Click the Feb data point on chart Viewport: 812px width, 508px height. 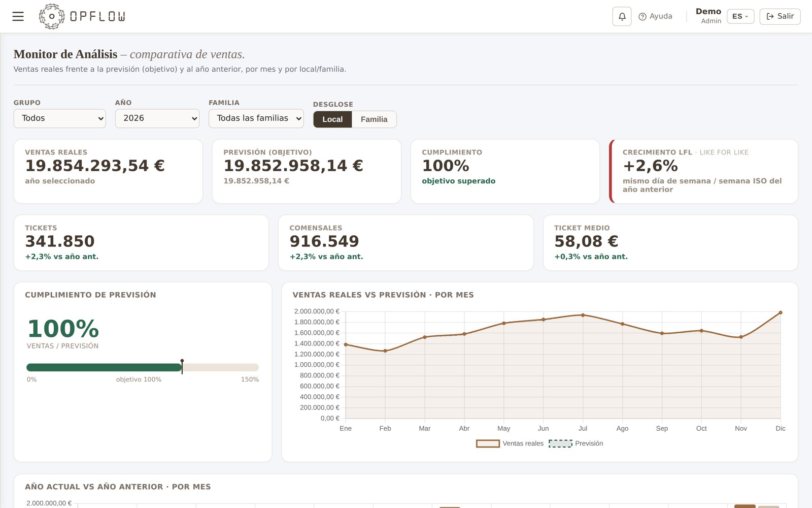(x=385, y=351)
